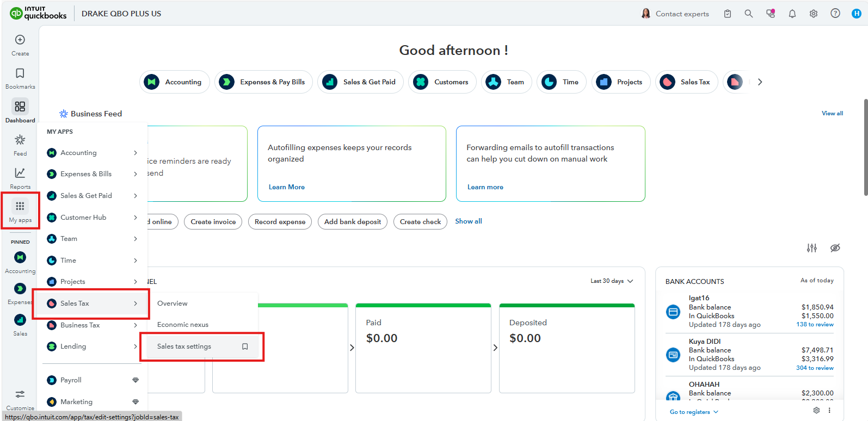Open the help question mark icon

pos(835,14)
